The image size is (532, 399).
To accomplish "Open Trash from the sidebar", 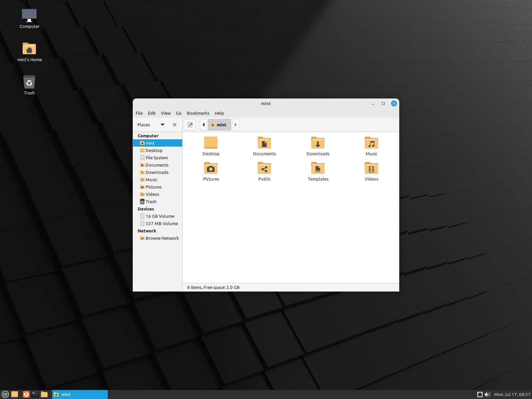I will point(151,201).
